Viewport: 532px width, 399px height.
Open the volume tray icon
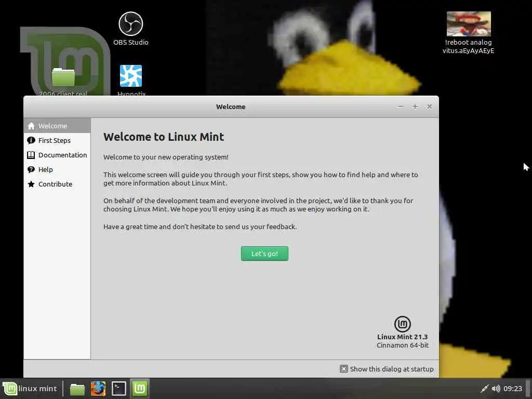[496, 389]
